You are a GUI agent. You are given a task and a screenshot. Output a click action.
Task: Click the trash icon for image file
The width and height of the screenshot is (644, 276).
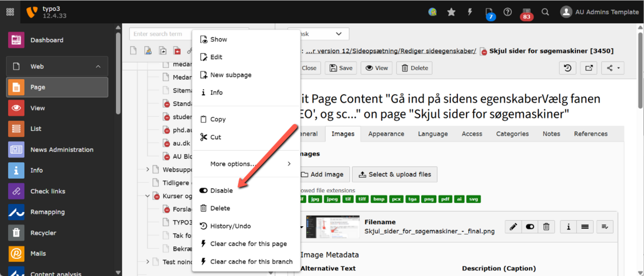click(x=546, y=227)
